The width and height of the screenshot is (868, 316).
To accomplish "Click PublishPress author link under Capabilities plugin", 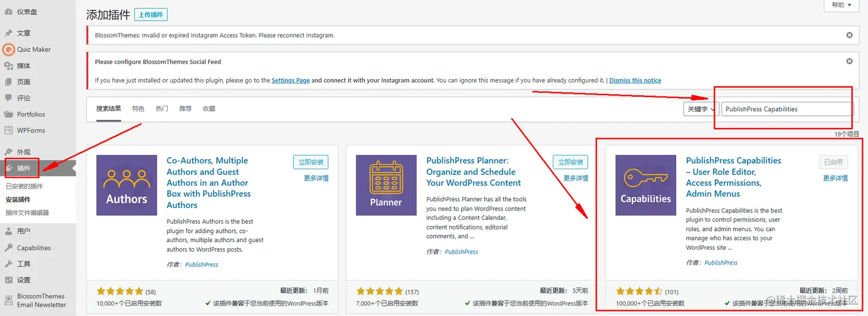I will [721, 263].
